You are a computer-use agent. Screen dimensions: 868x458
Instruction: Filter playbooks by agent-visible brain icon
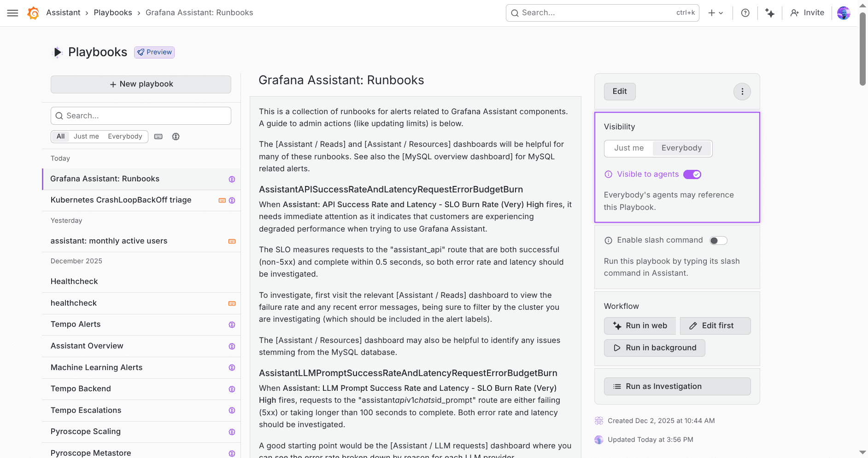[x=176, y=136]
